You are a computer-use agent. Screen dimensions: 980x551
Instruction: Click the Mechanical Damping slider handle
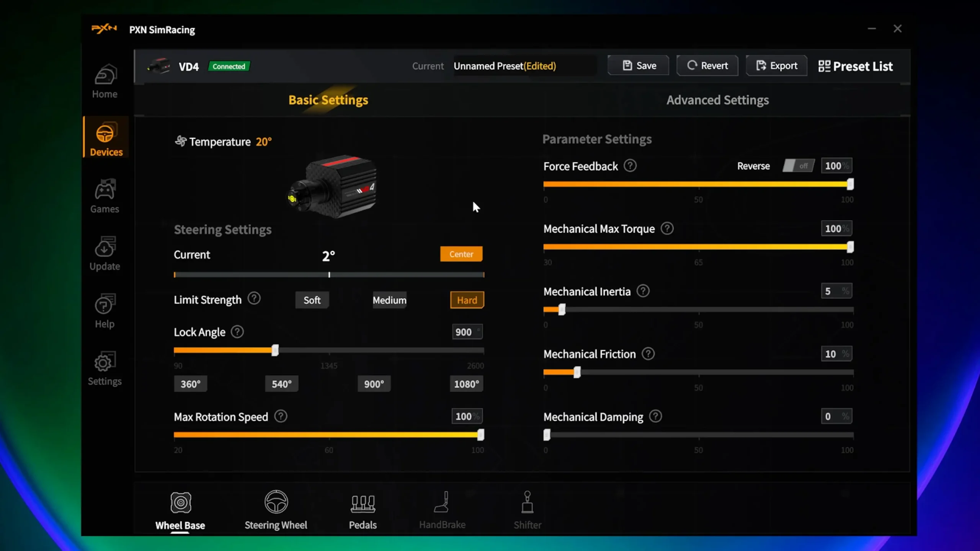coord(547,435)
